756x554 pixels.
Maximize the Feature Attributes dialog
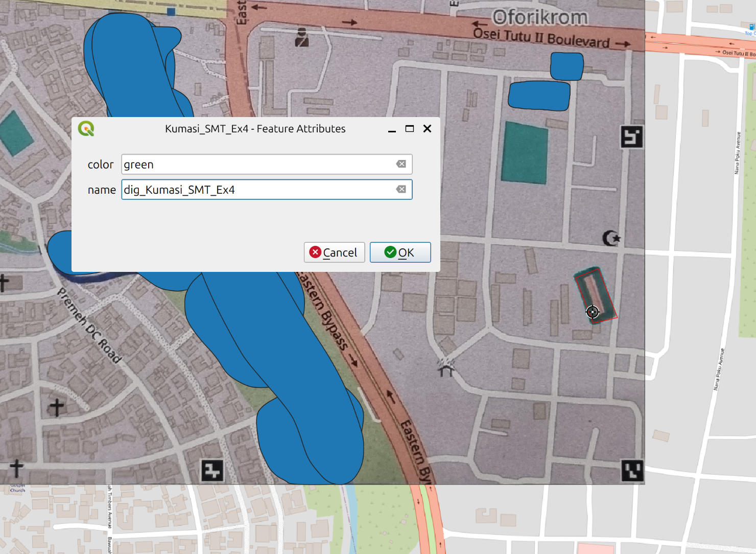click(409, 129)
